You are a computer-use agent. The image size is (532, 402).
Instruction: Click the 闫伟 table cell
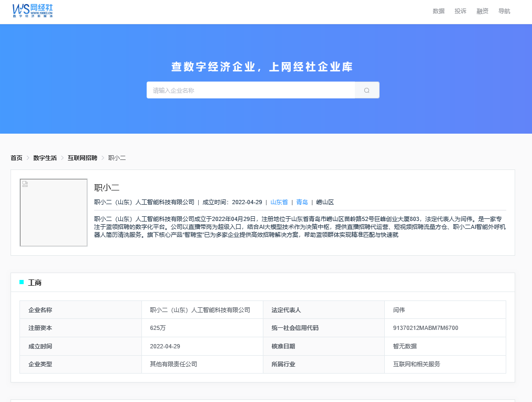click(x=445, y=309)
